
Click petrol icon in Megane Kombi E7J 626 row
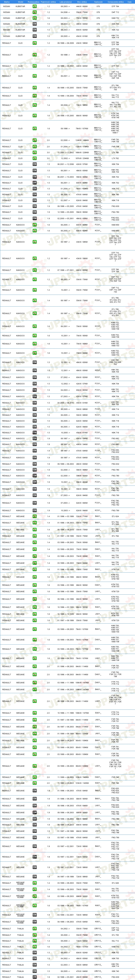35,883
